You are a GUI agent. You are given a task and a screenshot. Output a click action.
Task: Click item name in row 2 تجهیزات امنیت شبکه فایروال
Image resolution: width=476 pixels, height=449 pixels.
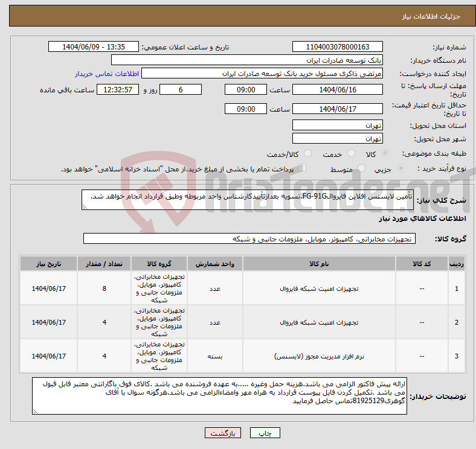tap(319, 322)
